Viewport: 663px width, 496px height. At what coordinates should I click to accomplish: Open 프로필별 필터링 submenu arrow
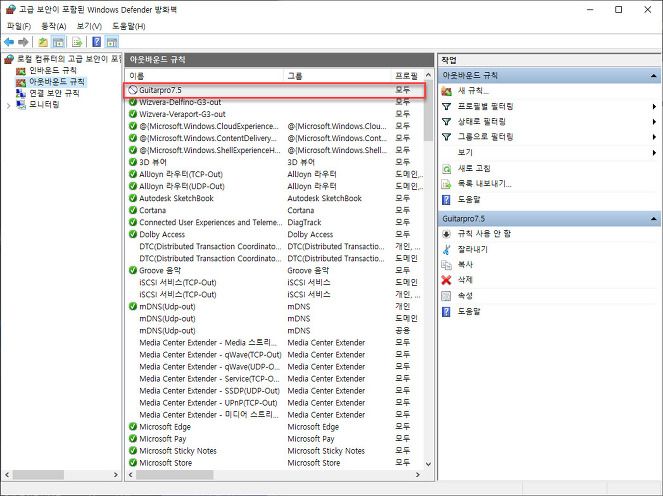[654, 106]
